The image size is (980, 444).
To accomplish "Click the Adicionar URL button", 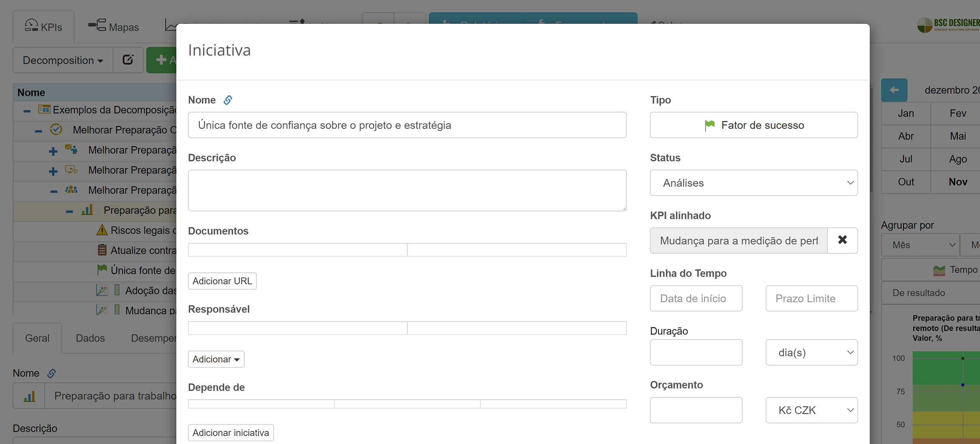I will (x=222, y=281).
